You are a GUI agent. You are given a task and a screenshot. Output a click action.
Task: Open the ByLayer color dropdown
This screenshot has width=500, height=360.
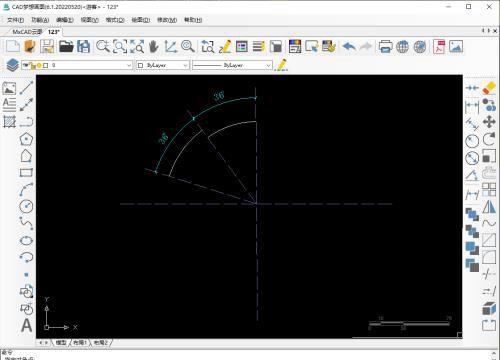pos(163,65)
